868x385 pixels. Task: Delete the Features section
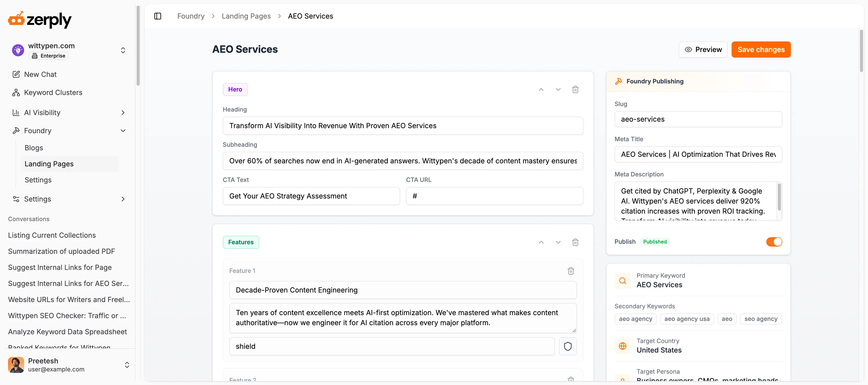click(x=575, y=242)
